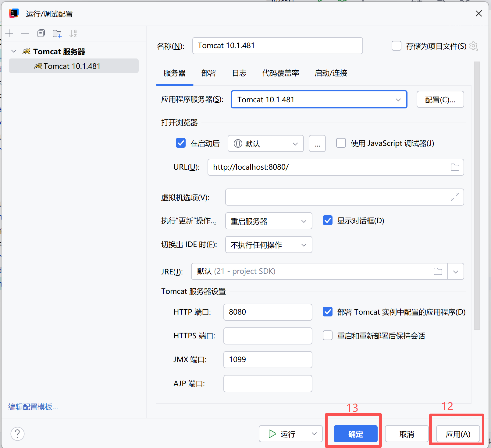Viewport: 491px width, 448px height.
Task: Click the 确定 button
Action: click(x=356, y=434)
